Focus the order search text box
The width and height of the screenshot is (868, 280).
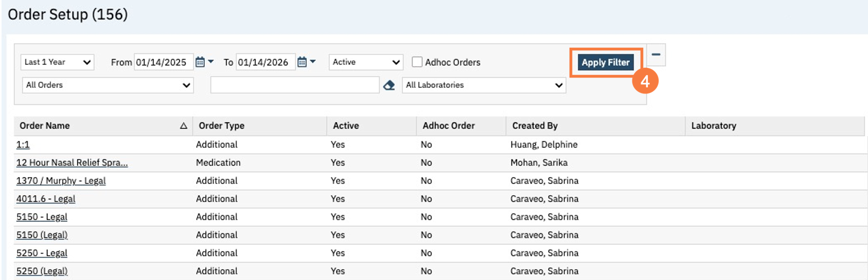click(x=294, y=85)
